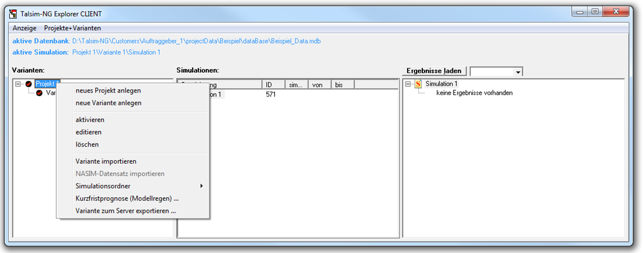The width and height of the screenshot is (644, 253).
Task: Click the Talsim-NG application icon in title bar
Action: [13, 13]
